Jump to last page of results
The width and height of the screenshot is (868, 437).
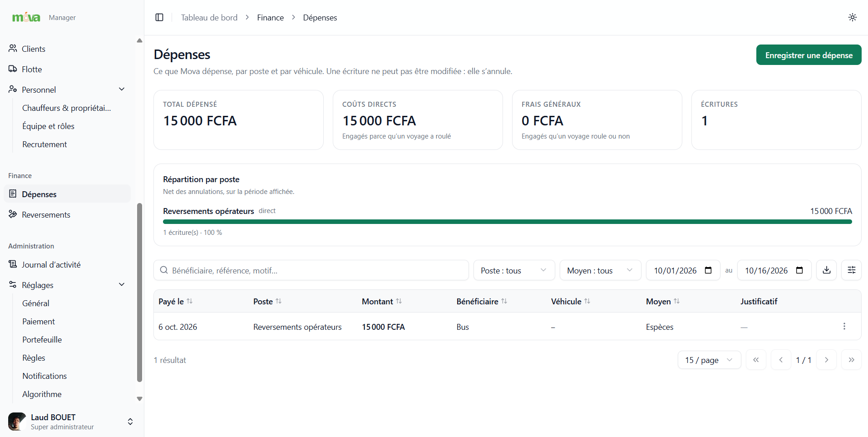tap(851, 360)
